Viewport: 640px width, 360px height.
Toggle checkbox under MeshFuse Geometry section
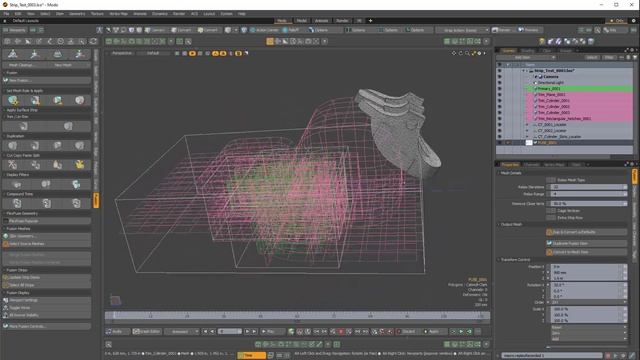(6, 221)
